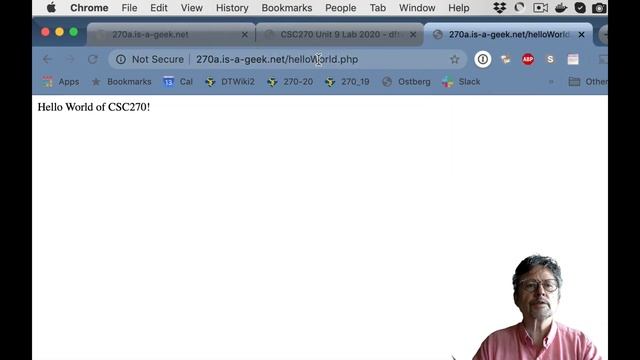Close the CSC270 Unit 9 Lab tab
Viewport: 640px width, 360px height.
[413, 35]
